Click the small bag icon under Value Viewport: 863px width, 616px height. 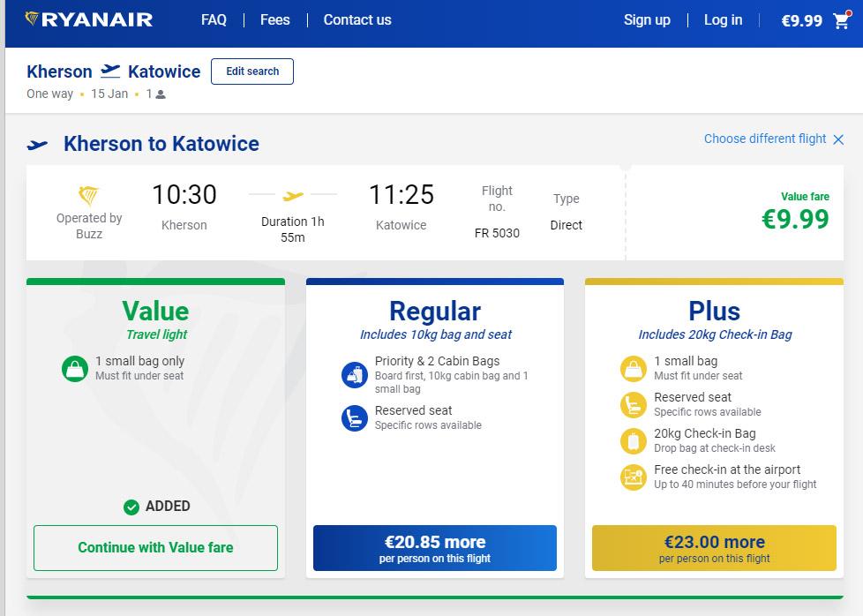(x=75, y=368)
